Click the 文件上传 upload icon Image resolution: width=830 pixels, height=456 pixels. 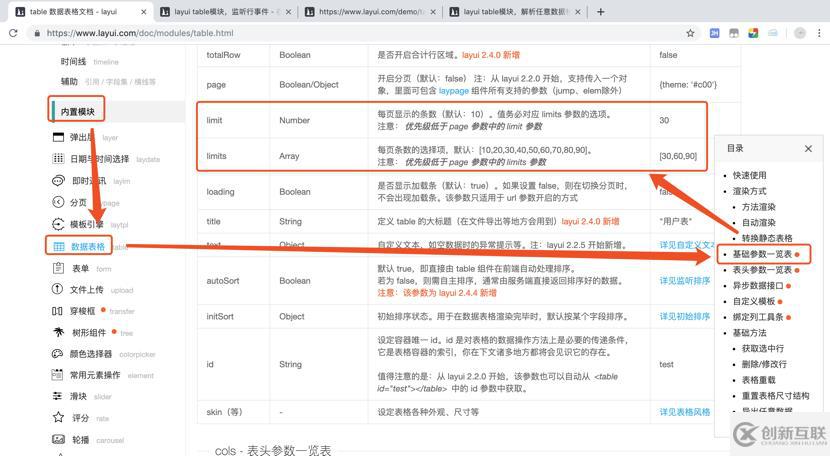coord(57,289)
